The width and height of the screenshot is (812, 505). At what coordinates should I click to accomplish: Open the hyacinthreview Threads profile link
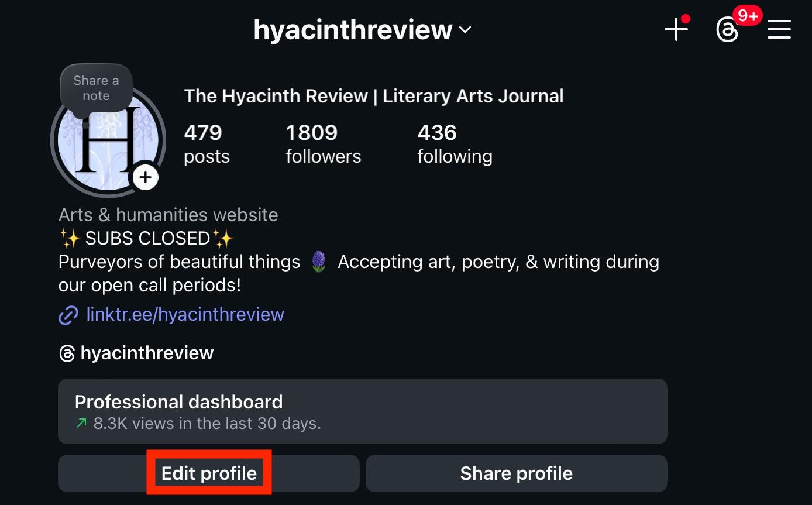point(147,353)
